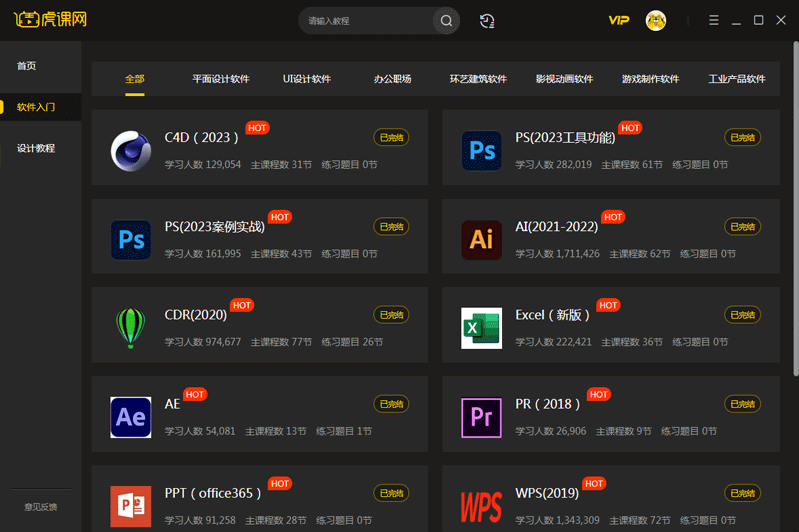Image resolution: width=799 pixels, height=532 pixels.
Task: Switch to 游戏制作软件 tab
Action: click(x=651, y=79)
